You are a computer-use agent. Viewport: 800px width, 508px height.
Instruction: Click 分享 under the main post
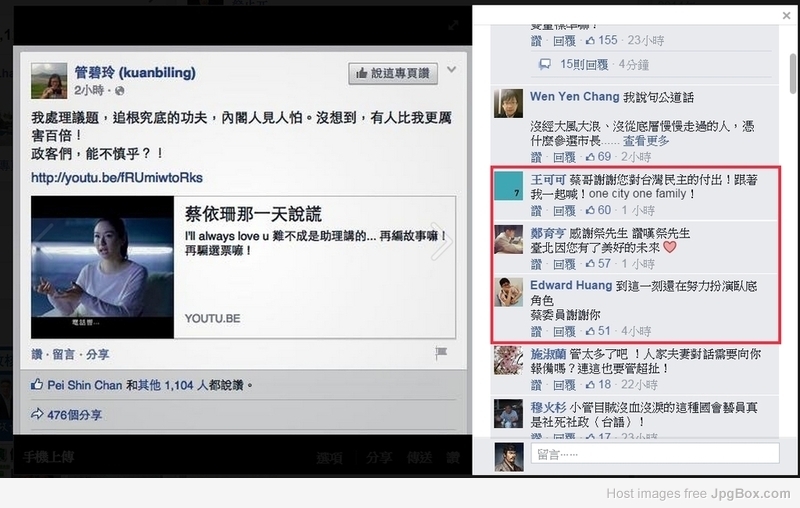coord(97,354)
